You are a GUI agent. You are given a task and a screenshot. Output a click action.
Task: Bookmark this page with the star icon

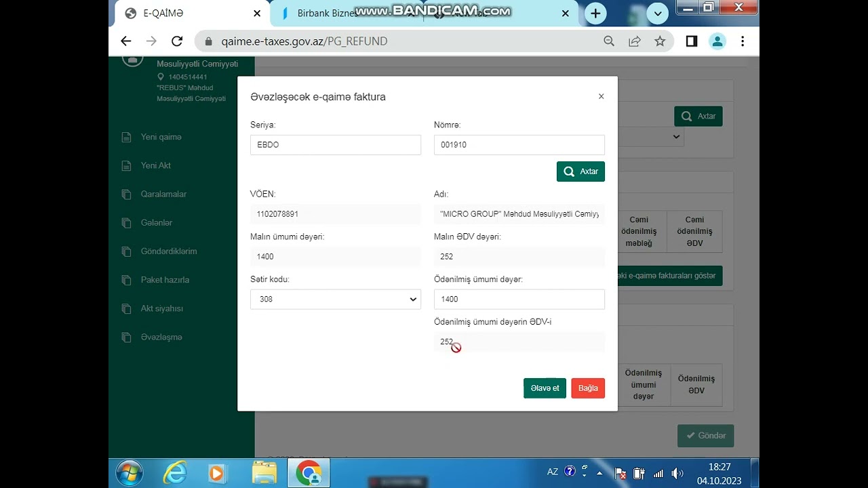660,41
